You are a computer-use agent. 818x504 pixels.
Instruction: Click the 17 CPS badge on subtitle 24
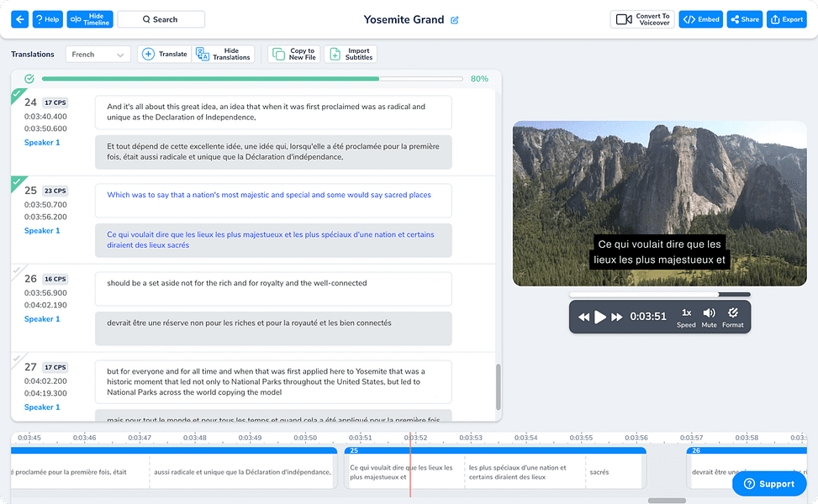coord(55,102)
